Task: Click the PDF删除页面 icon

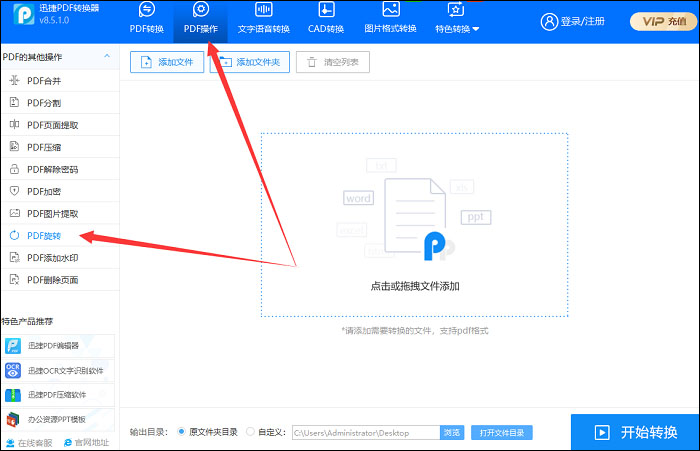Action: click(14, 280)
